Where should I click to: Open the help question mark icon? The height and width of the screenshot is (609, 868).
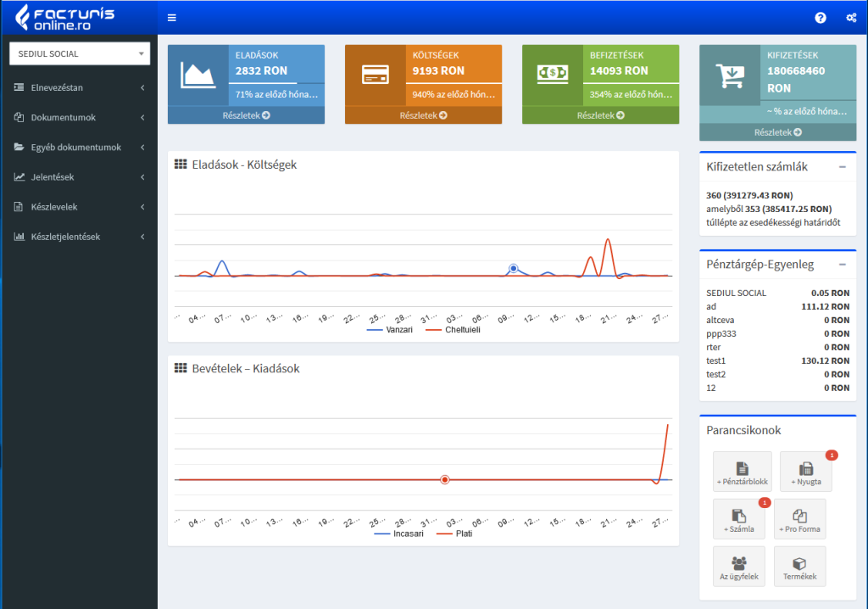click(x=821, y=18)
